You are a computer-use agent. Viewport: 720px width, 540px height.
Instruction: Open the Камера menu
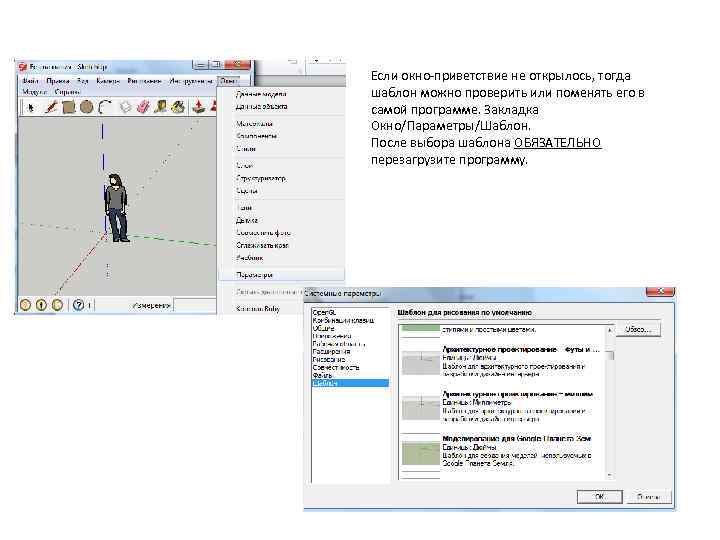pyautogui.click(x=108, y=81)
